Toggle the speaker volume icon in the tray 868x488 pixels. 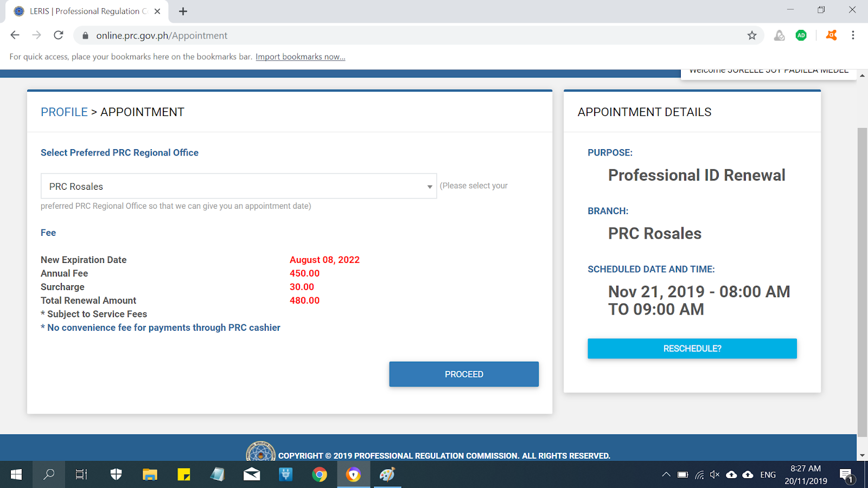click(x=714, y=474)
